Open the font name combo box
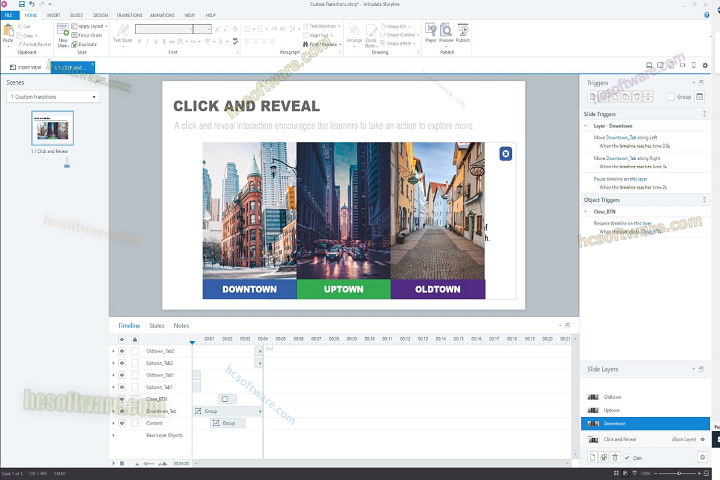Viewport: 720px width, 480px height. click(164, 29)
